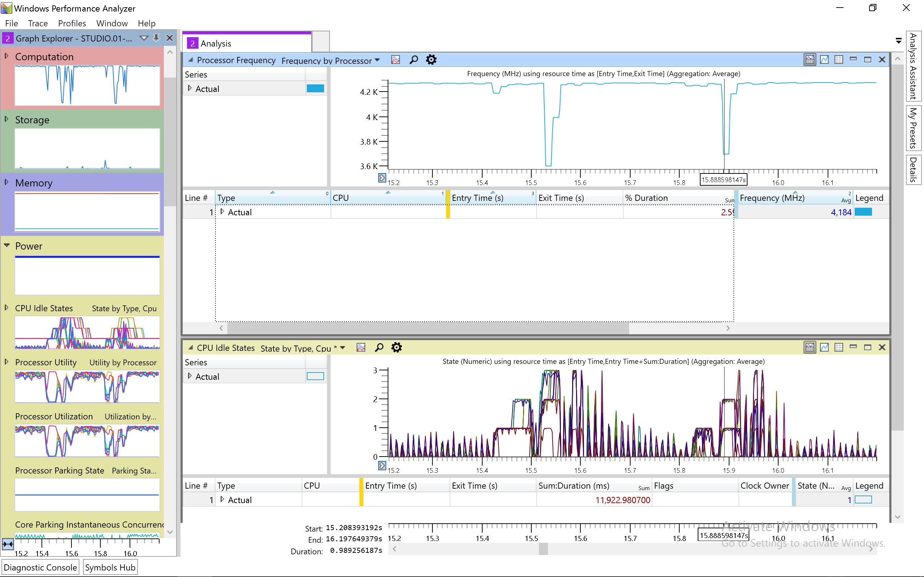
Task: Open the Analysis Assistant side tab
Action: click(913, 66)
